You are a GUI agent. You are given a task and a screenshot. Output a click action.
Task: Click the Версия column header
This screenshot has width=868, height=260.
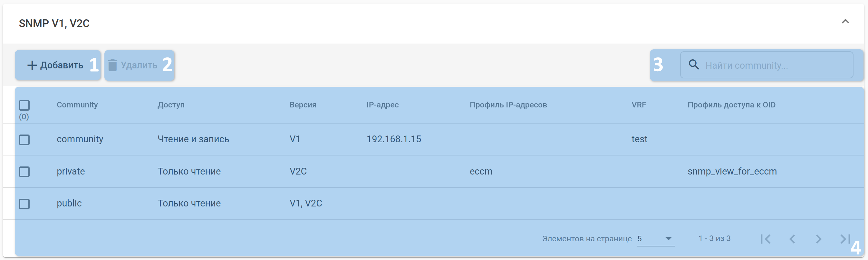[x=303, y=105]
